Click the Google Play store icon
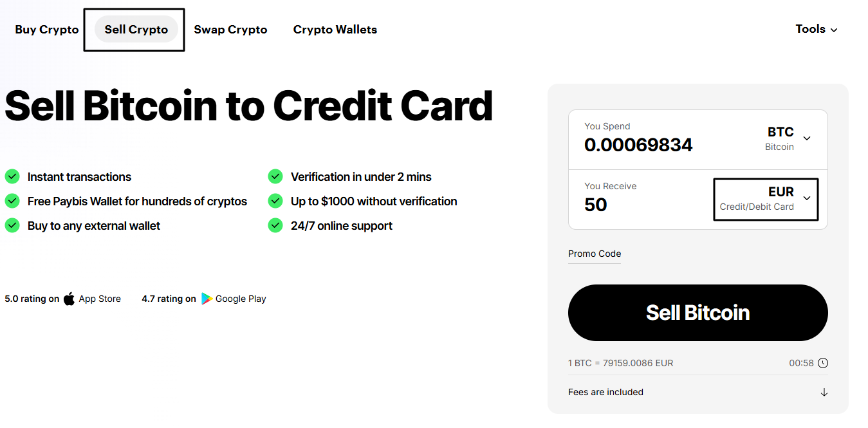Image resolution: width=868 pixels, height=428 pixels. pos(206,298)
